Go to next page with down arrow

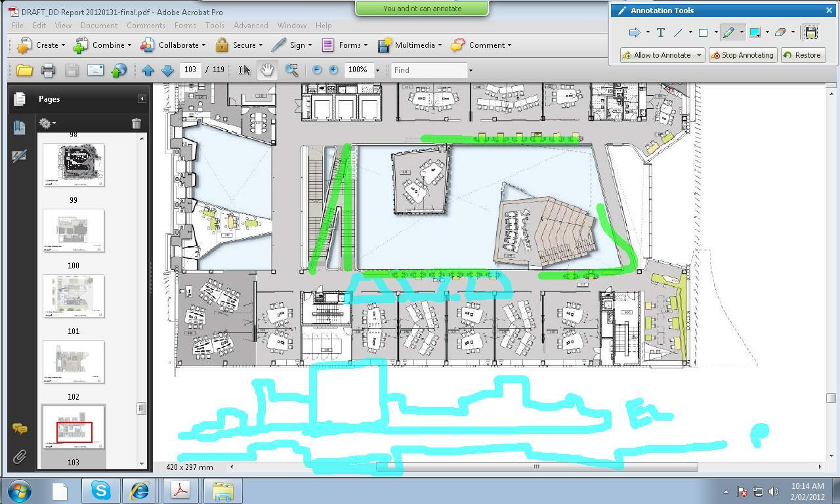click(168, 70)
